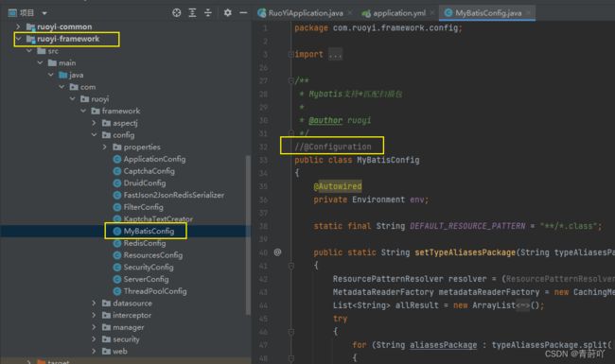Image resolution: width=615 pixels, height=364 pixels.
Task: Click the package declaration line
Action: 378,27
